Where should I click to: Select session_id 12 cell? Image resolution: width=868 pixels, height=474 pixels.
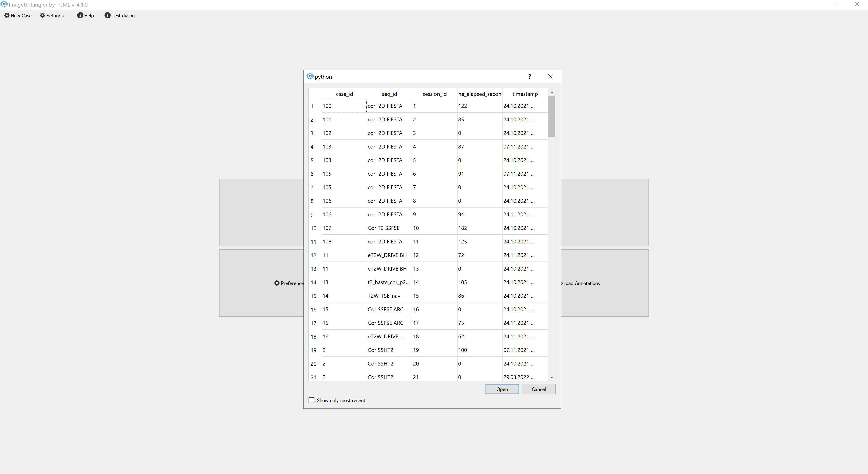pyautogui.click(x=435, y=255)
